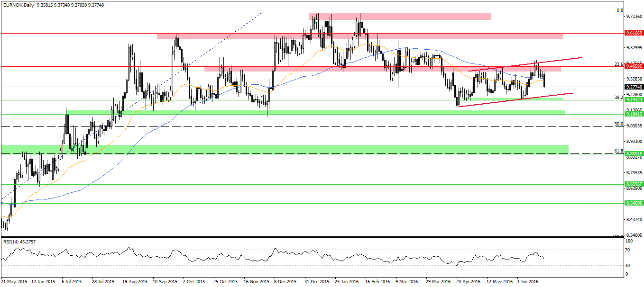Click the green 8.54000 price label
Screen dimensions: 644x287
pyautogui.click(x=634, y=203)
